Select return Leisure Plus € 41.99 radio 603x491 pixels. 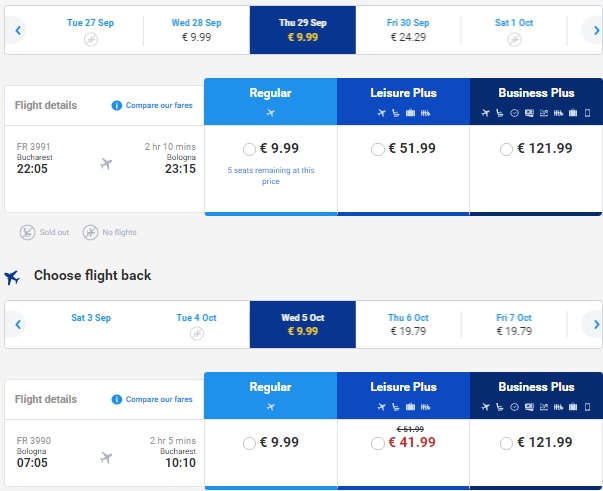tap(378, 443)
